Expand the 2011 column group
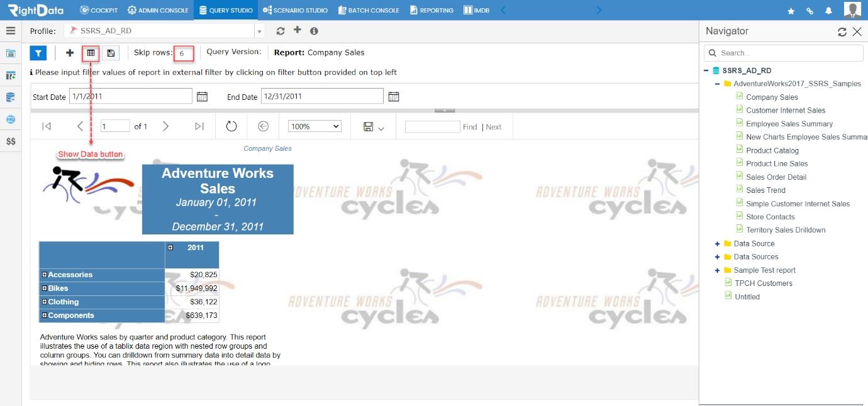The image size is (868, 406). (x=170, y=248)
